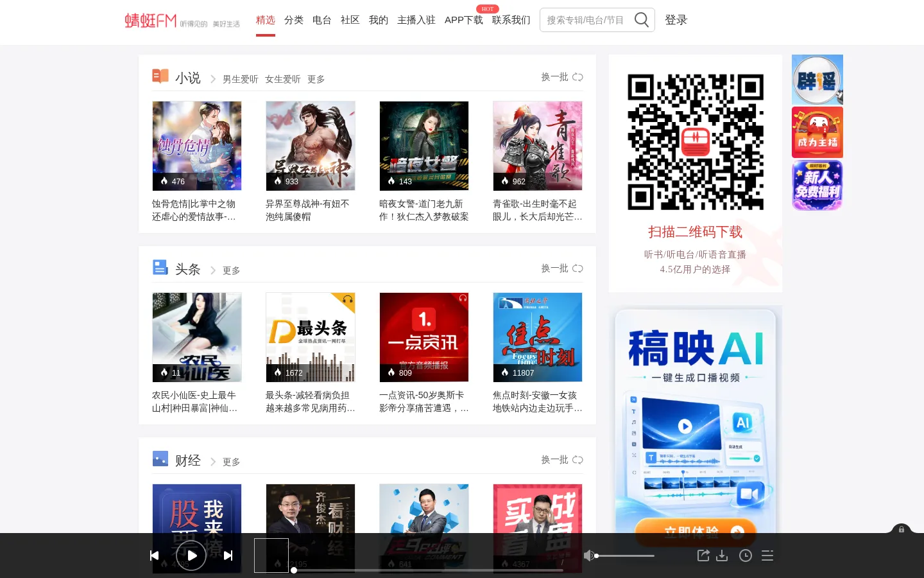Open 一点资讯 album cover
This screenshot has width=924, height=578.
(x=424, y=337)
